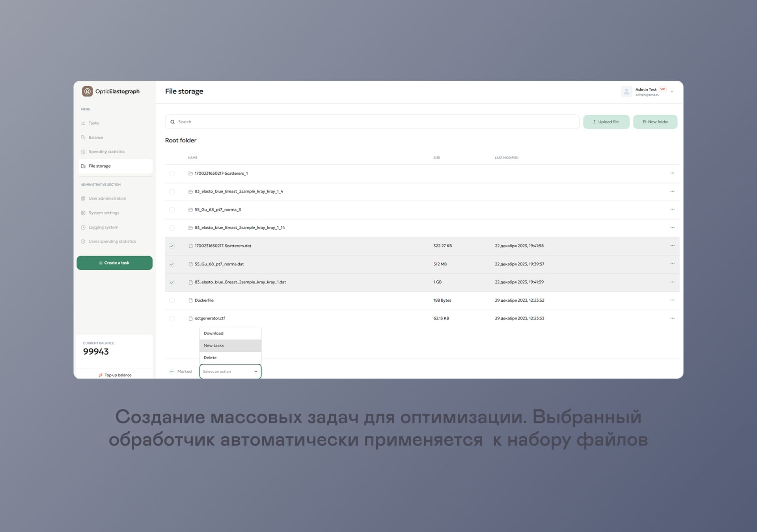This screenshot has height=532, width=757.
Task: Click the Upload file button
Action: tap(606, 122)
